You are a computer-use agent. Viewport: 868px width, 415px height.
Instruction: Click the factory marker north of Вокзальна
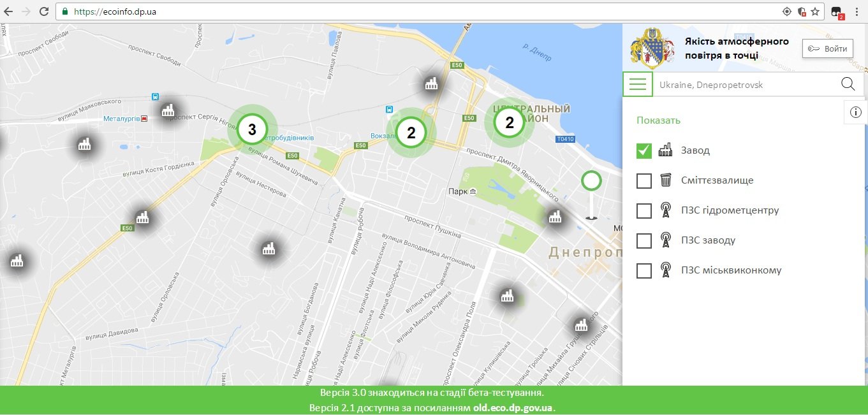tap(432, 84)
